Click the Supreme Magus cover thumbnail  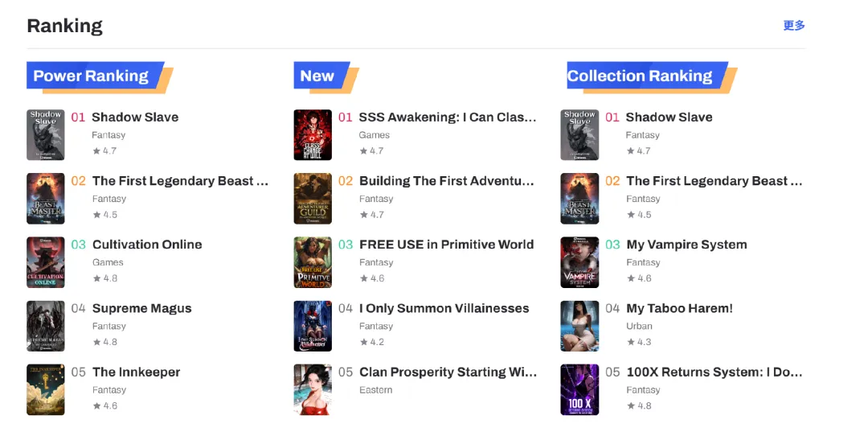(x=46, y=326)
